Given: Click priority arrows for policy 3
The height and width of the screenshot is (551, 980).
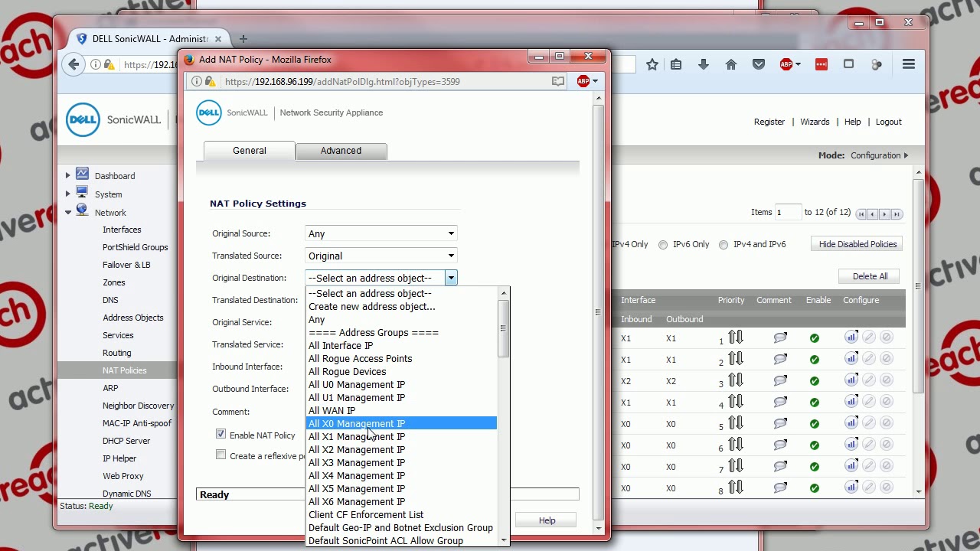Looking at the screenshot, I should pyautogui.click(x=736, y=380).
